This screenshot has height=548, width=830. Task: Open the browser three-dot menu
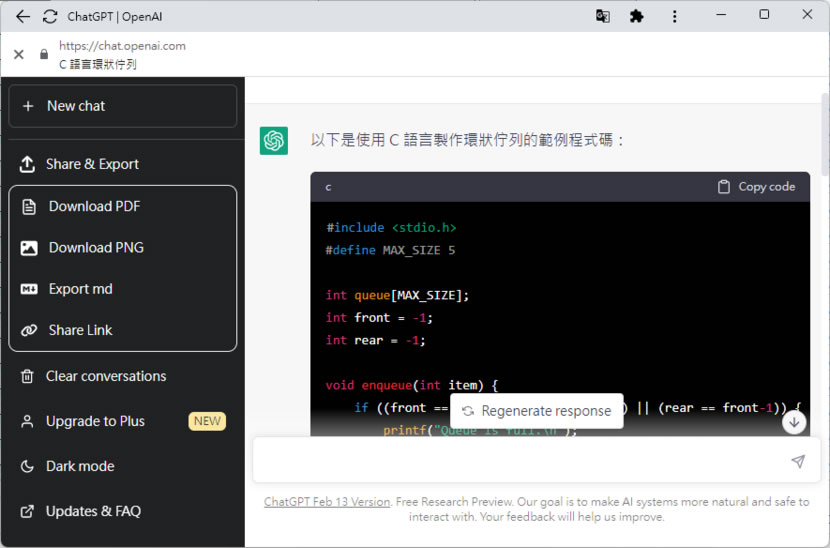[674, 16]
